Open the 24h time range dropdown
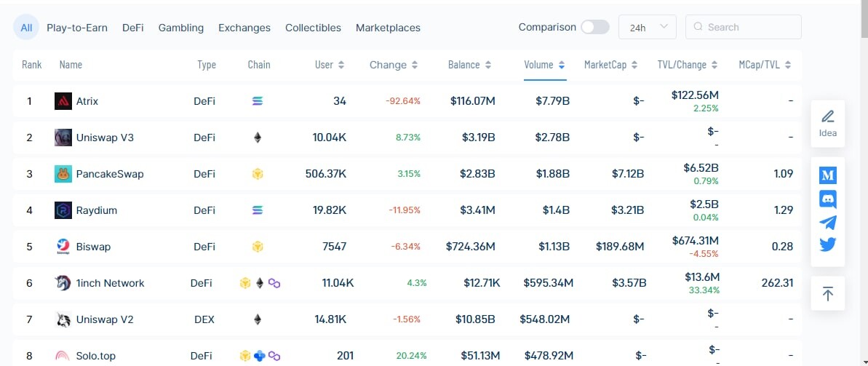 point(647,27)
